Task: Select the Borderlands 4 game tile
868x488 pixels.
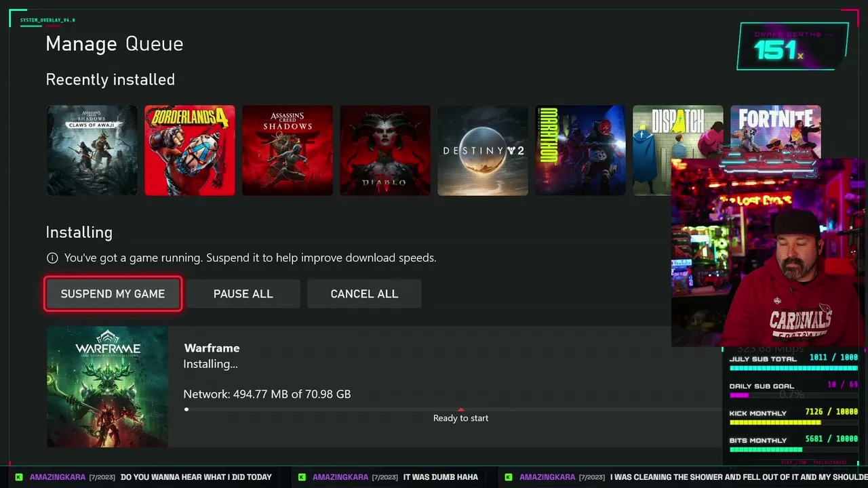Action: click(190, 150)
